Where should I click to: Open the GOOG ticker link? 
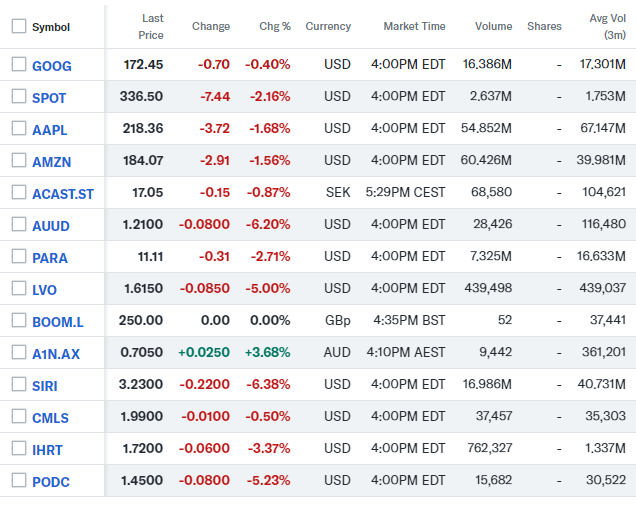pyautogui.click(x=52, y=66)
